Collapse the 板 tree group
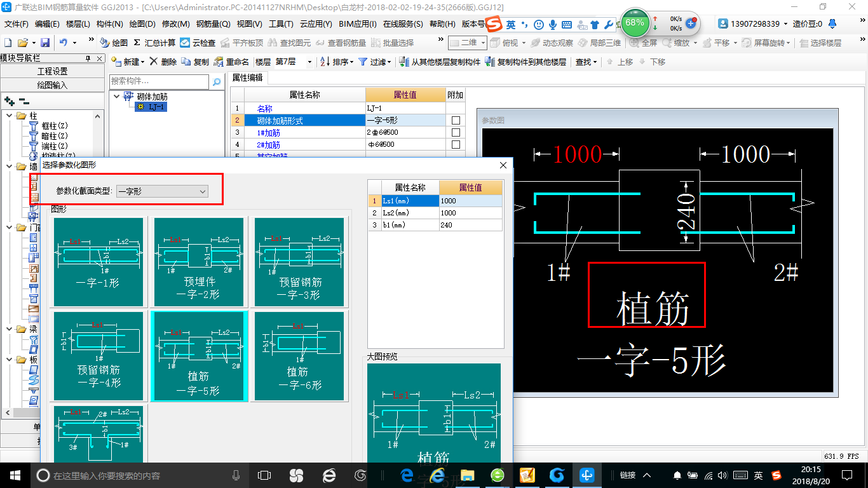Image resolution: width=868 pixels, height=488 pixels. pos(10,360)
